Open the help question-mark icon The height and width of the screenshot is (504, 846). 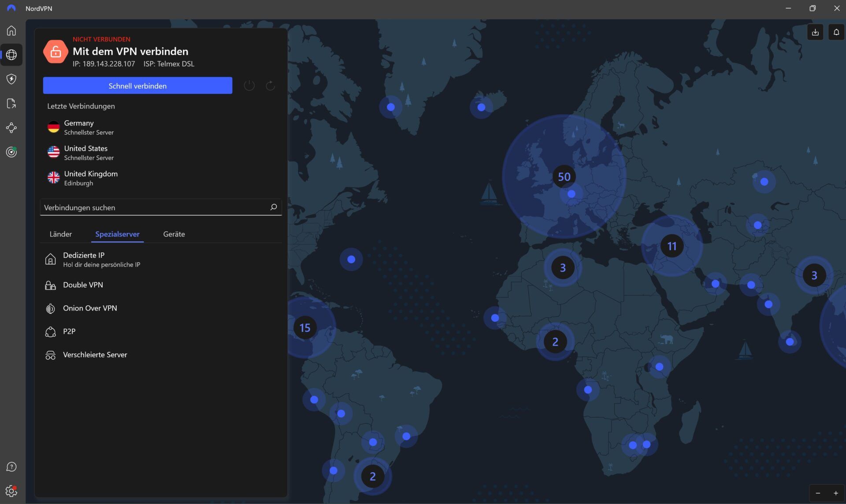click(x=11, y=467)
